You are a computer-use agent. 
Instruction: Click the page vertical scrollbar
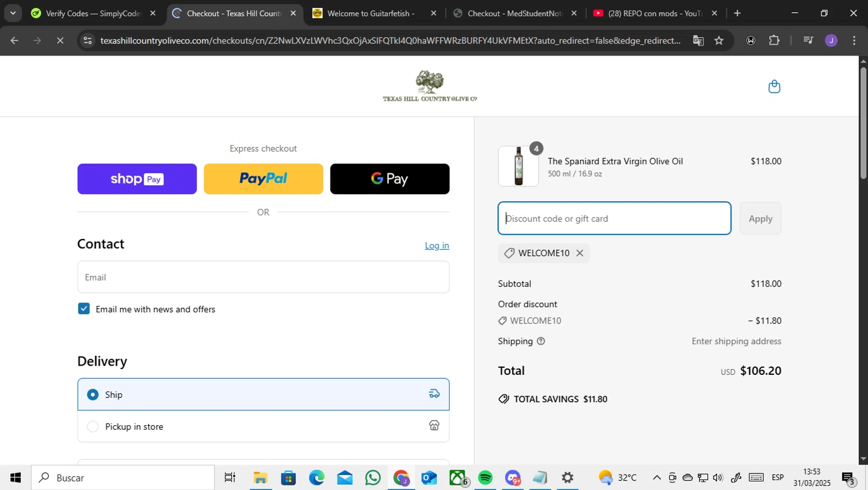point(863,123)
